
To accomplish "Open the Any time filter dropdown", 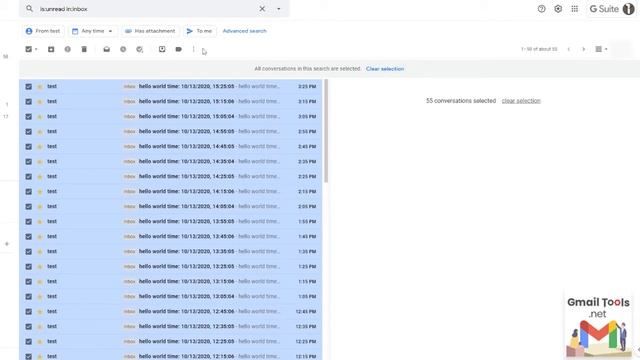I will coord(92,31).
